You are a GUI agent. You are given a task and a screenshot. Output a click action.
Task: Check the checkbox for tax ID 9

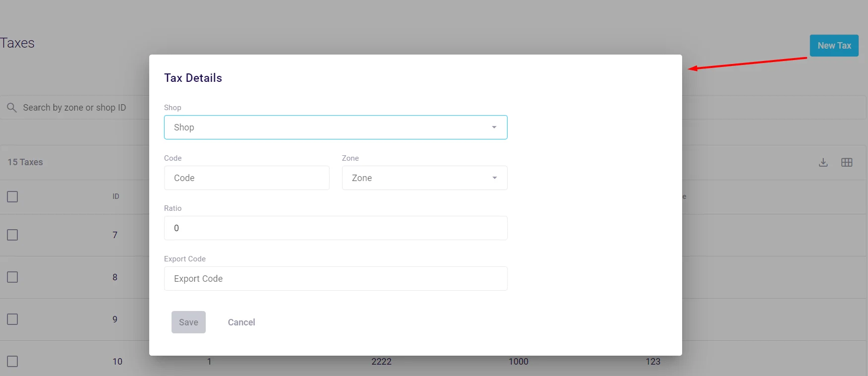[x=12, y=319]
